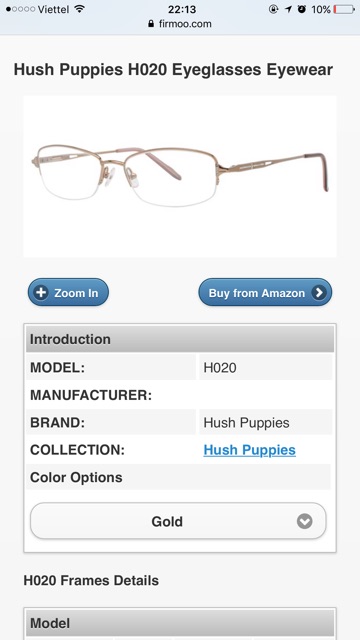
Task: Tap the Viettel signal strength dots
Action: 20,9
